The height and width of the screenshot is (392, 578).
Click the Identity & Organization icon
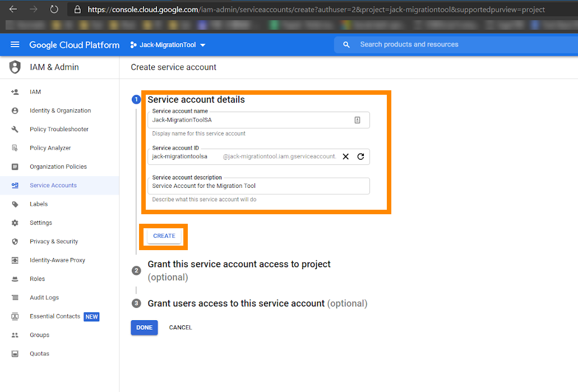[15, 110]
